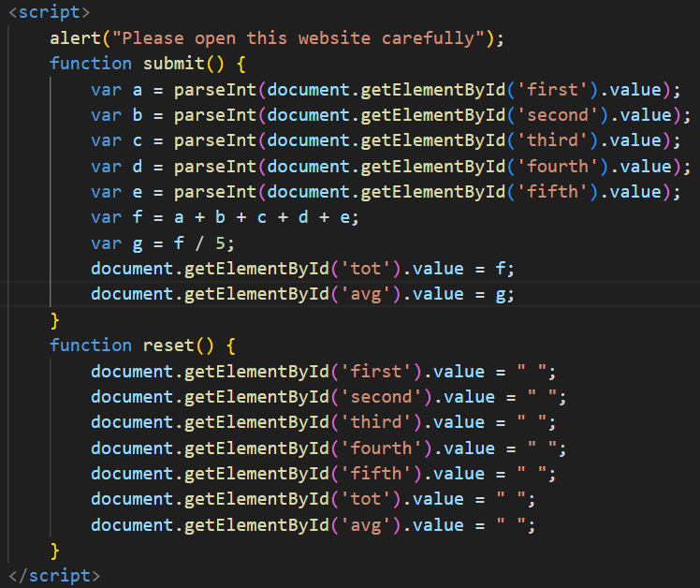Click the number 5 in the var g line
The width and height of the screenshot is (700, 588).
click(x=220, y=243)
